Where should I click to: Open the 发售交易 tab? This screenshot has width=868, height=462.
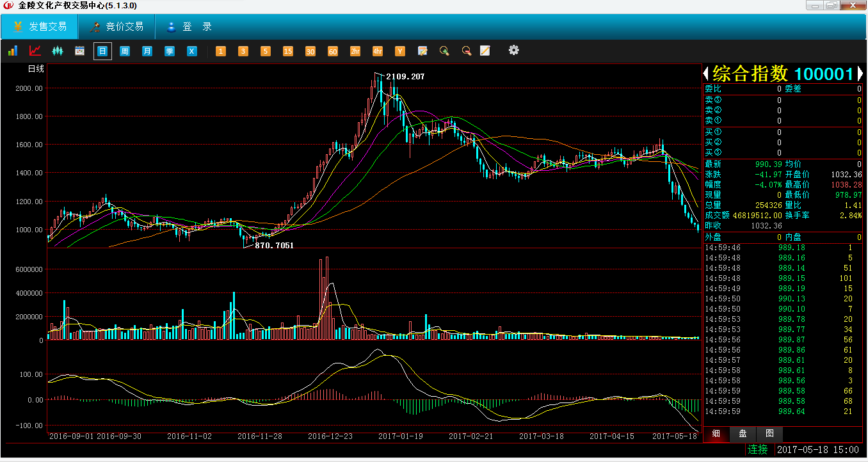point(40,27)
